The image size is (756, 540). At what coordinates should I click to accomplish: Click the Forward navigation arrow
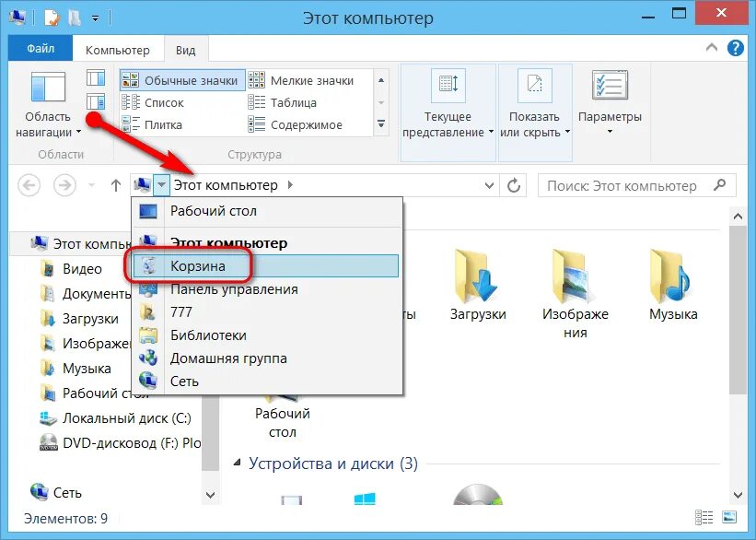[x=64, y=185]
